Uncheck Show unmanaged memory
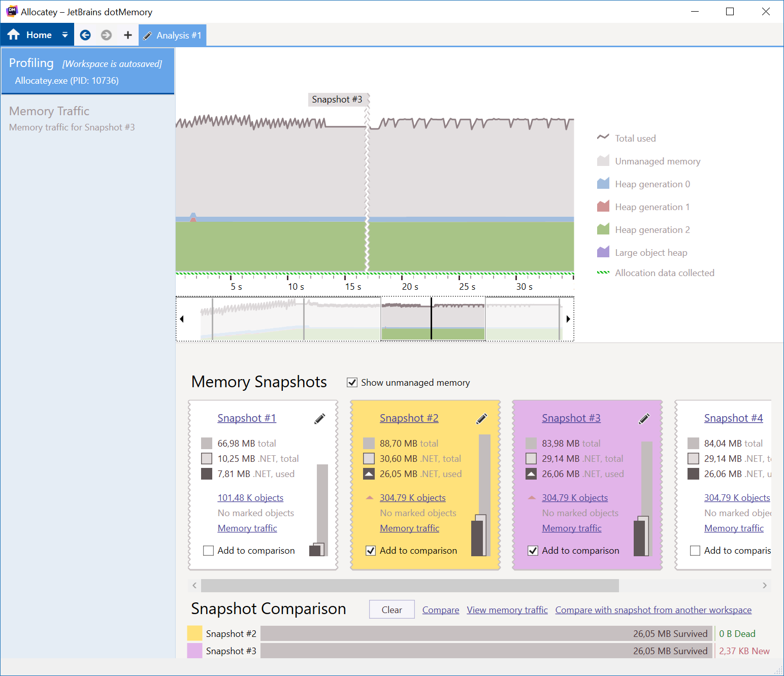The image size is (784, 676). (x=352, y=382)
